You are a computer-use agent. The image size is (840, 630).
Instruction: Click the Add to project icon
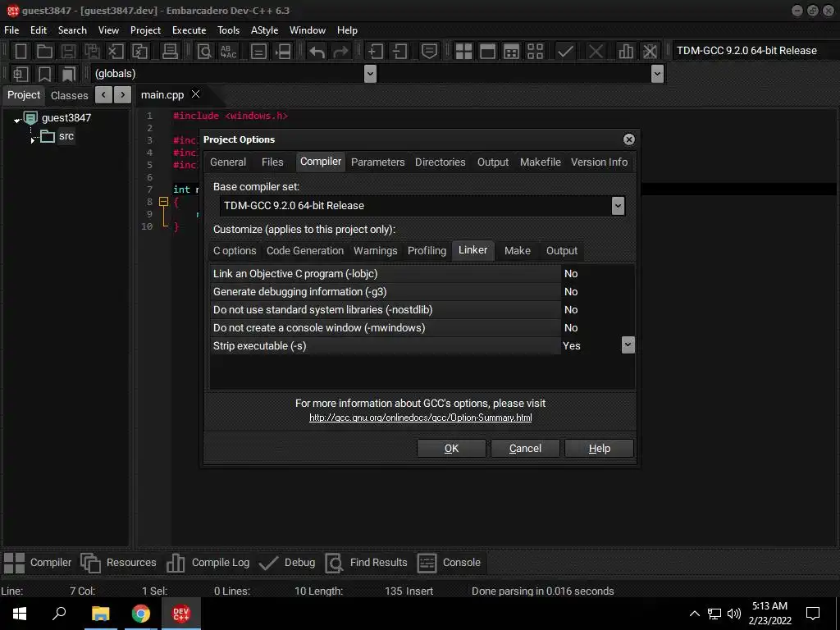point(376,52)
